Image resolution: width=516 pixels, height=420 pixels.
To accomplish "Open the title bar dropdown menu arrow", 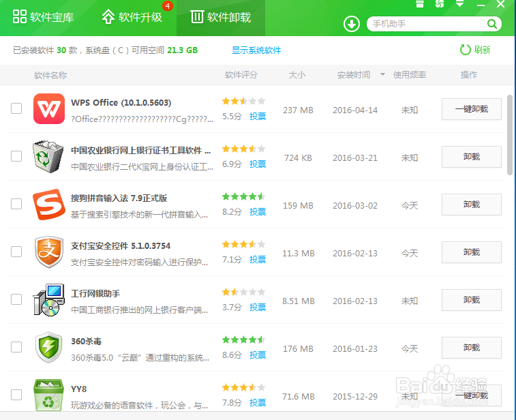I will pos(459,3).
